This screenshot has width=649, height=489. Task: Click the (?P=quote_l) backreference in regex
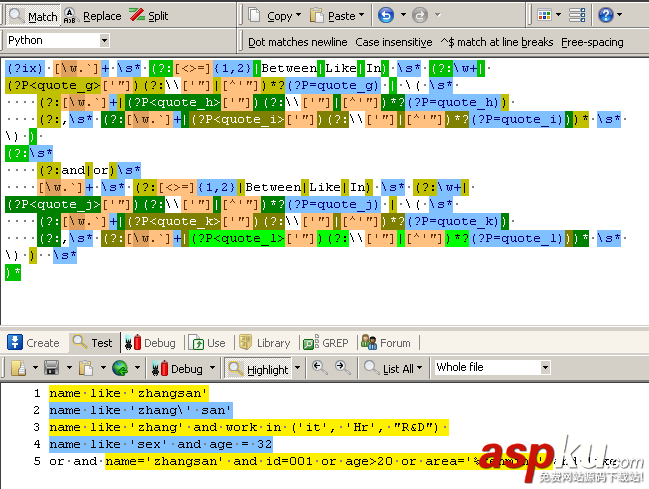click(517, 238)
